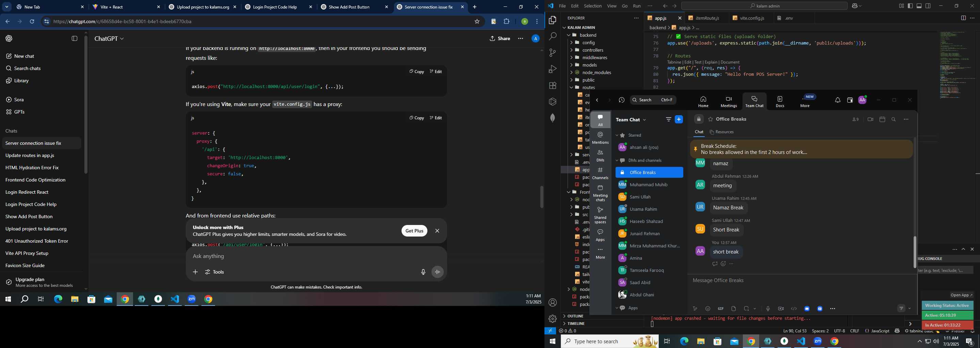This screenshot has height=348, width=980.
Task: Collapse Starred section in Zoom
Action: pyautogui.click(x=617, y=135)
